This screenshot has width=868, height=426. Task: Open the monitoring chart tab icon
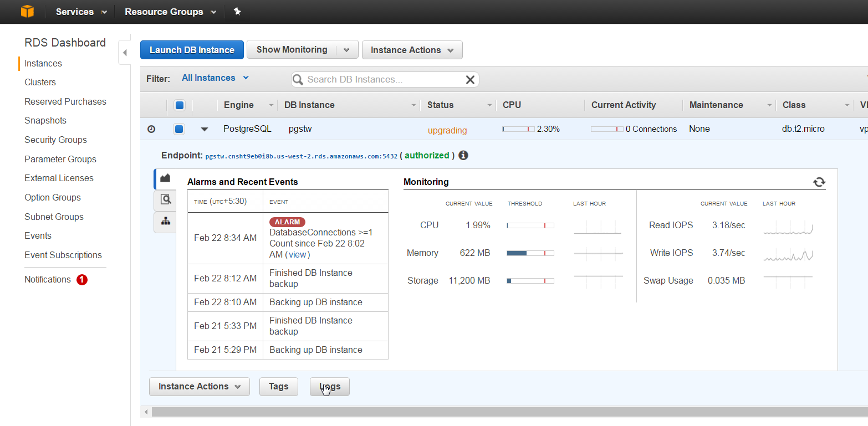click(x=165, y=178)
